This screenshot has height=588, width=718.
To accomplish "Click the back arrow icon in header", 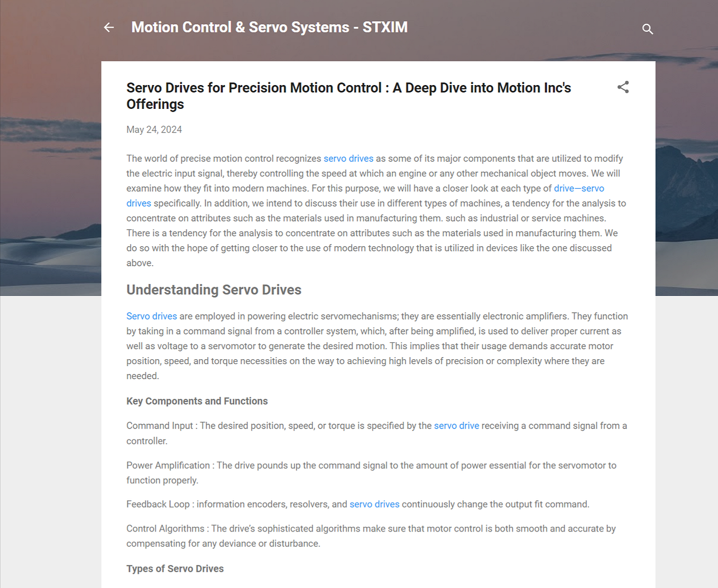I will pos(109,27).
